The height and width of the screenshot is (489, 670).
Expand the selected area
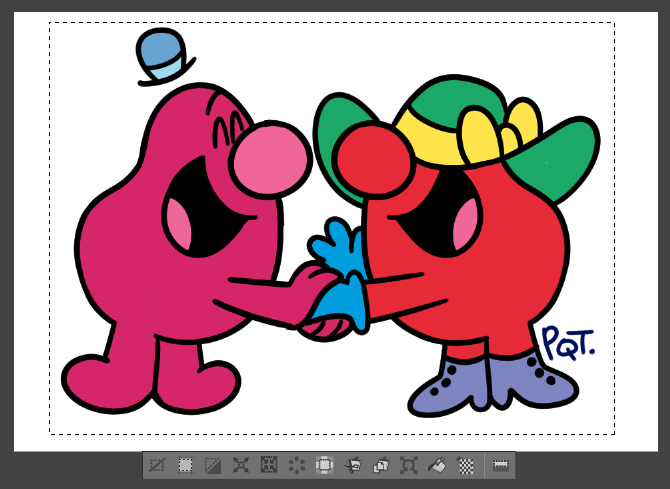pyautogui.click(x=241, y=465)
